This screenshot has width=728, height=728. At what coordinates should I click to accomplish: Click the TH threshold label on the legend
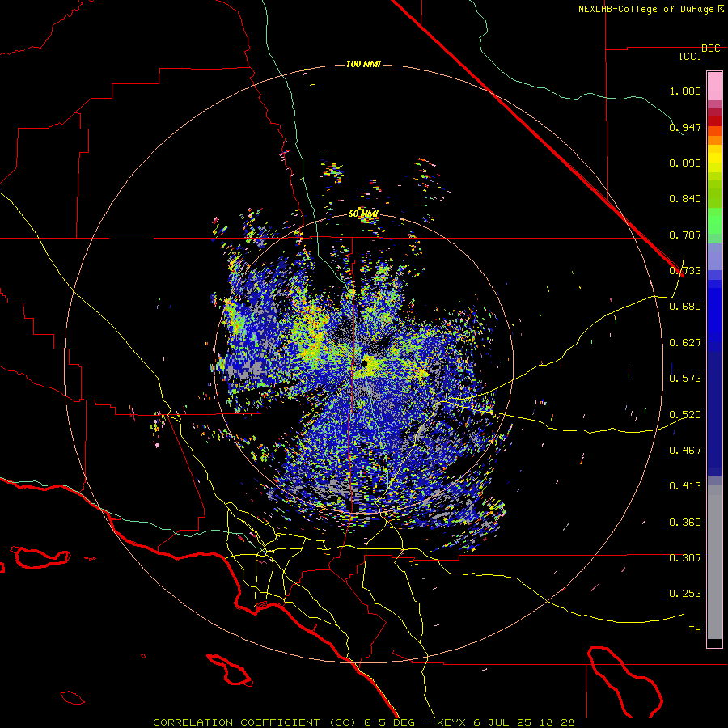[695, 630]
